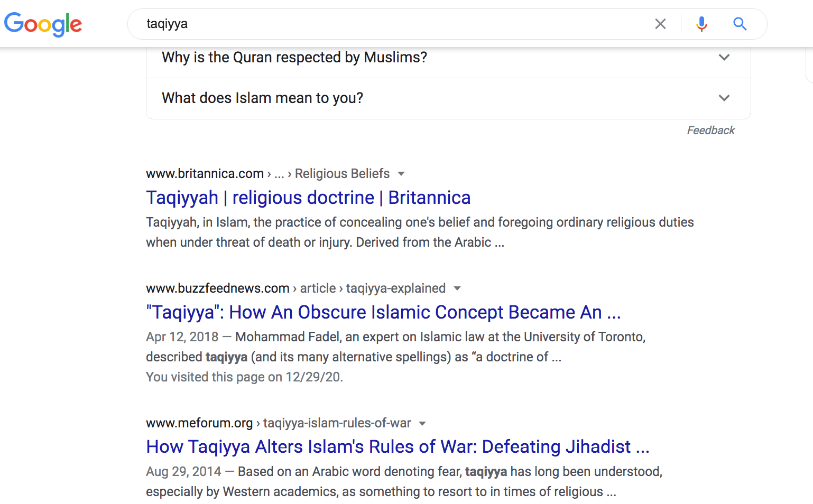Open dropdown arrow next to buzzfeednews.com URL
Screen dimensions: 813x504
point(457,288)
